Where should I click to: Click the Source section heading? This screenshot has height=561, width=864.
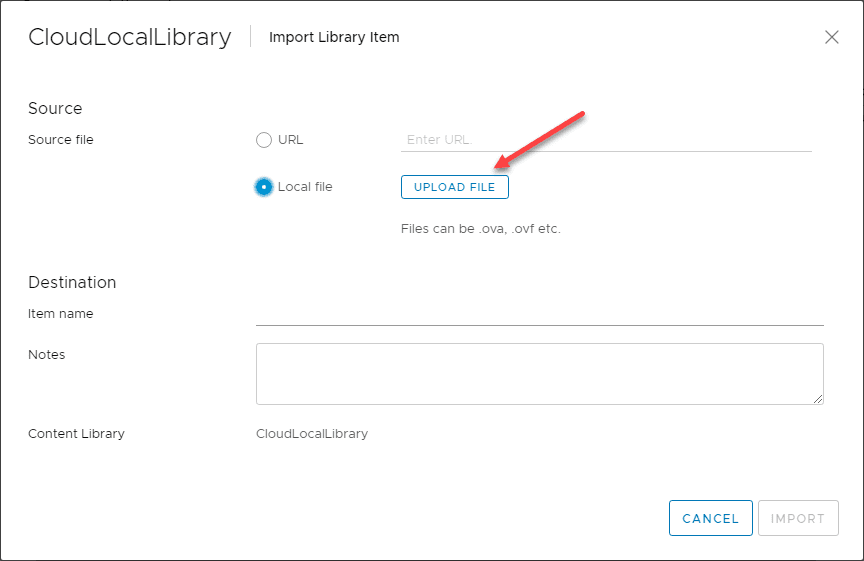click(55, 108)
